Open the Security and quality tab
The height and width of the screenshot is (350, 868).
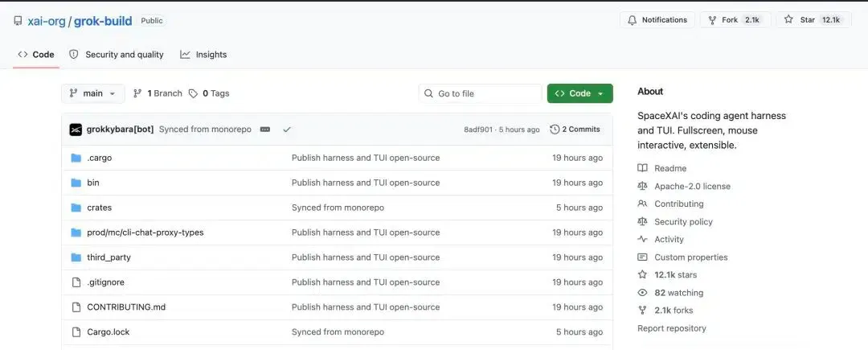coord(117,54)
